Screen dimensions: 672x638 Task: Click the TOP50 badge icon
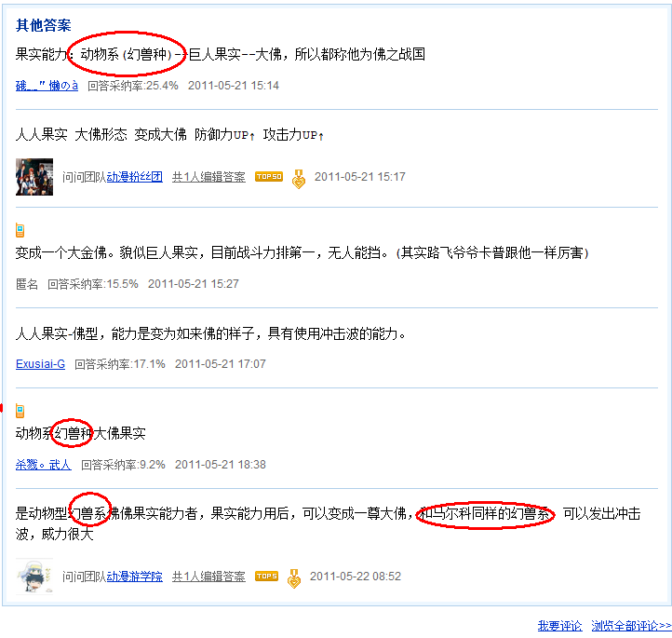pos(269,177)
